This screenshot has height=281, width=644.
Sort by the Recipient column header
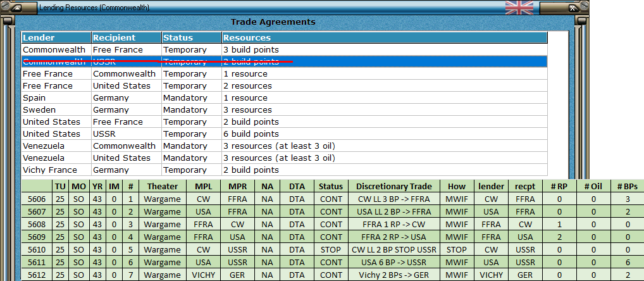tap(127, 38)
